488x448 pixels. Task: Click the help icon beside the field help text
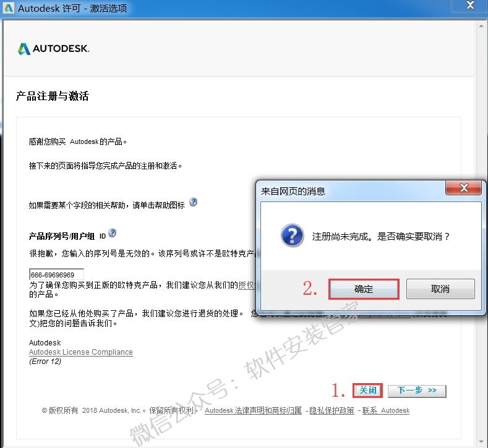194,202
